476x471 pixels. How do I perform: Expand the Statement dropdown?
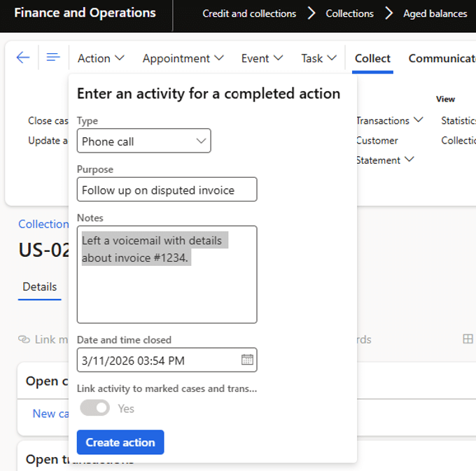click(384, 160)
